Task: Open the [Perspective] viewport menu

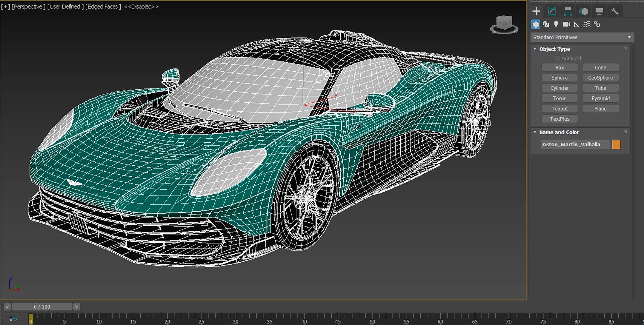Action: click(29, 7)
